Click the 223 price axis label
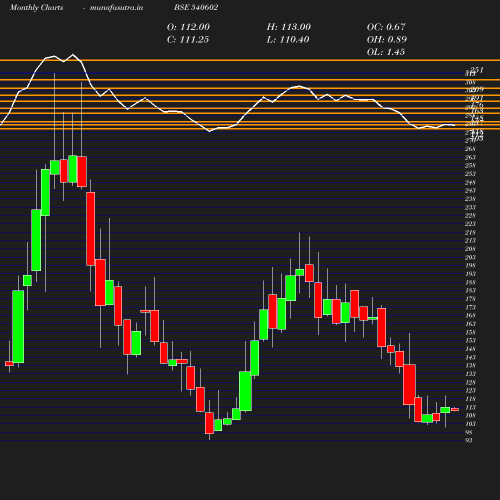The image size is (500, 500). tap(470, 224)
